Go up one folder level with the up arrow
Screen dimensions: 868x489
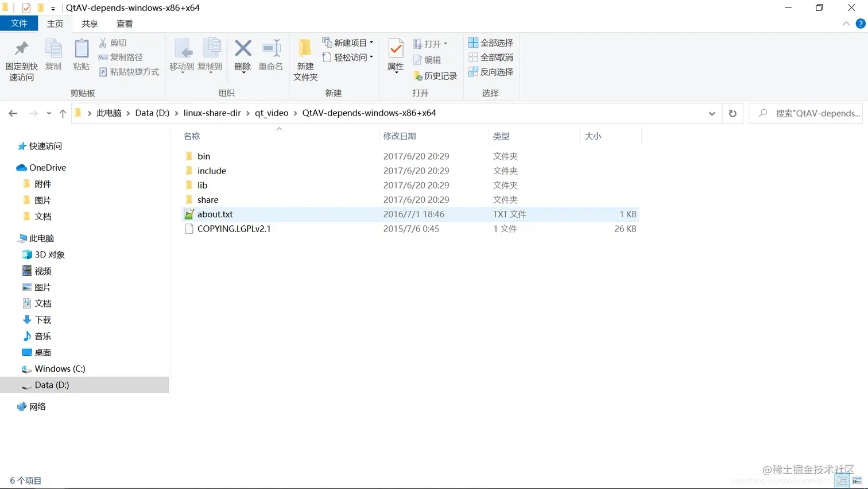pos(63,113)
